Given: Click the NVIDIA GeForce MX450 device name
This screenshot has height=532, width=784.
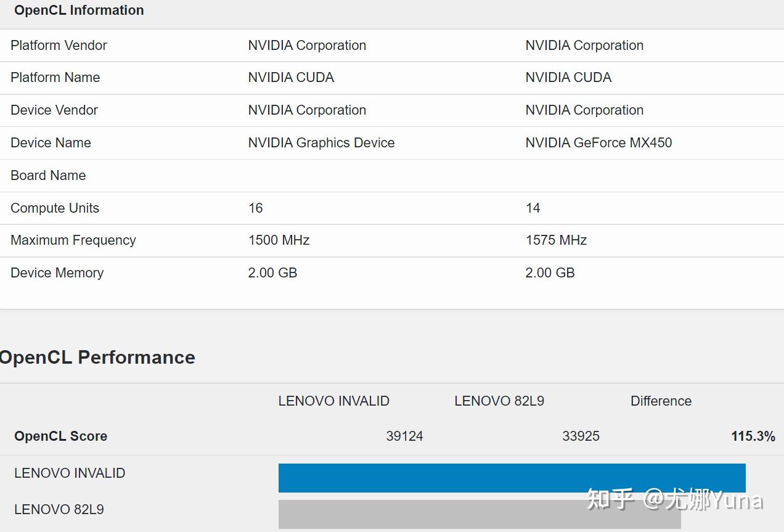Looking at the screenshot, I should 598,142.
